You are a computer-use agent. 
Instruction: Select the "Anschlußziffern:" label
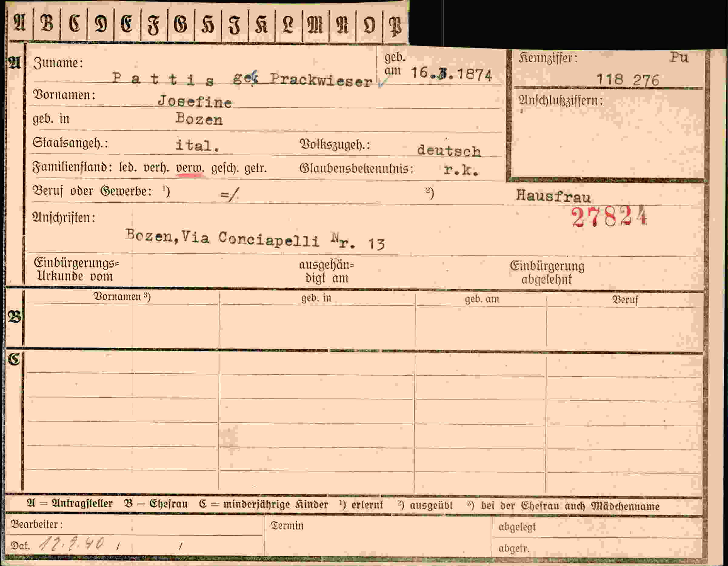(561, 100)
